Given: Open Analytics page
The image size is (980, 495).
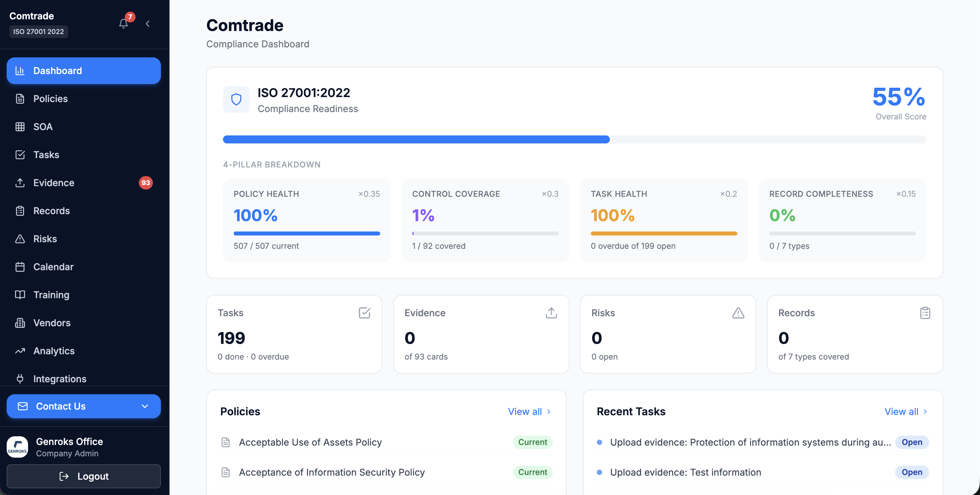Looking at the screenshot, I should pos(84,351).
